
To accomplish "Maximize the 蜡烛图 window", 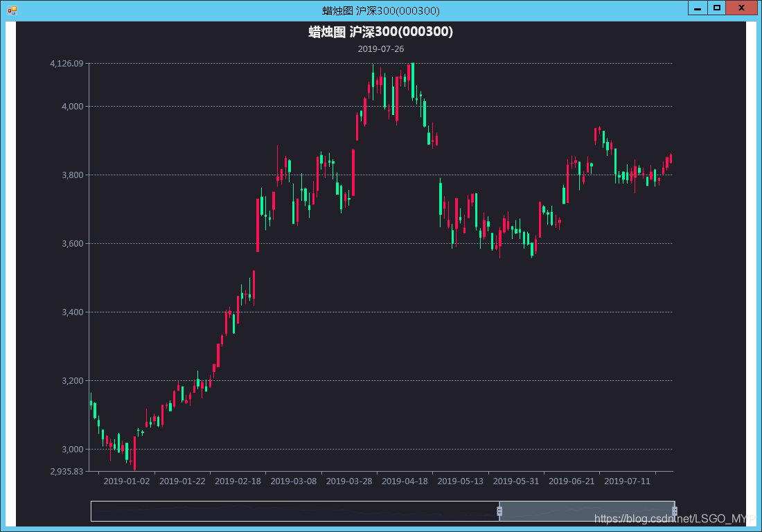I will click(716, 8).
